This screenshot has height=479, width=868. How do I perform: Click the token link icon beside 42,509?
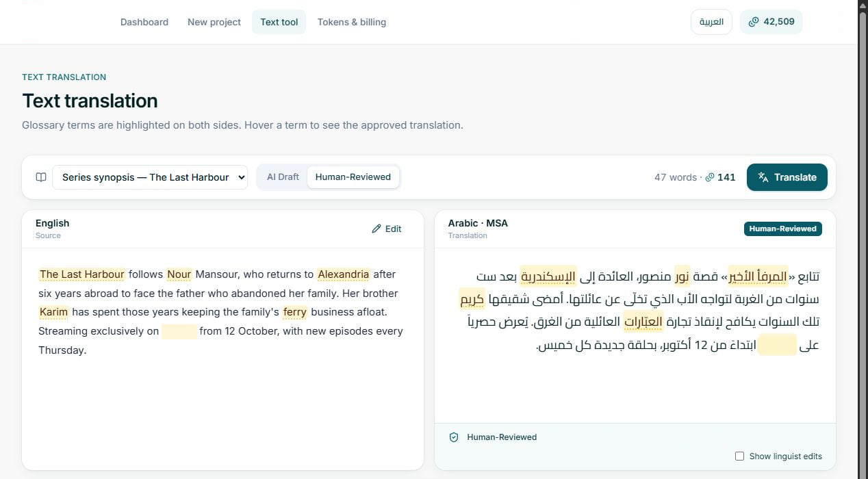click(754, 22)
